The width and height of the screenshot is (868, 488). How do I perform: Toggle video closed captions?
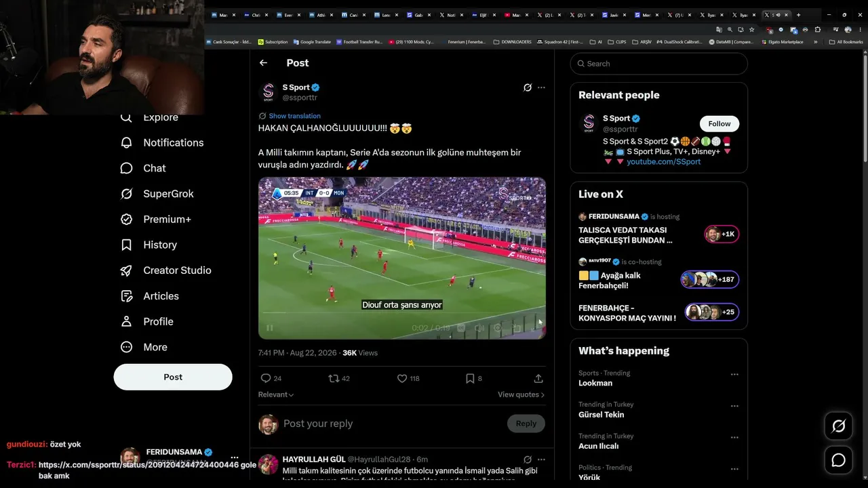[x=461, y=328]
